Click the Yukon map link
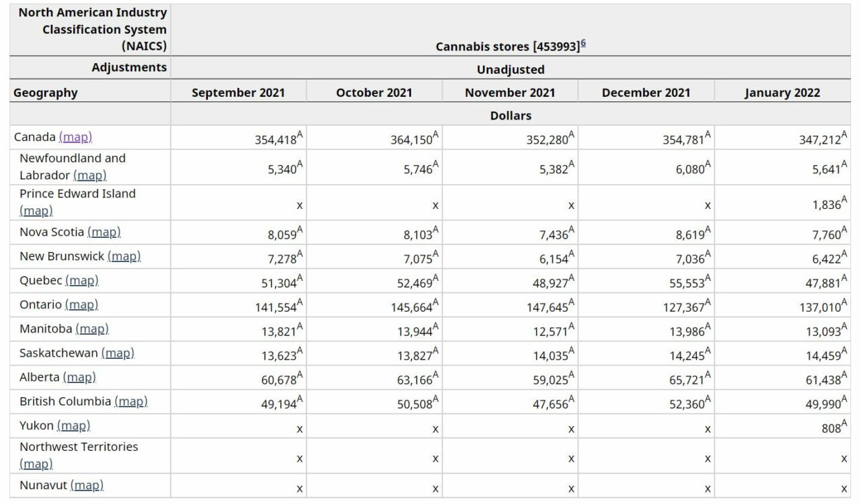The width and height of the screenshot is (861, 504). [x=73, y=426]
